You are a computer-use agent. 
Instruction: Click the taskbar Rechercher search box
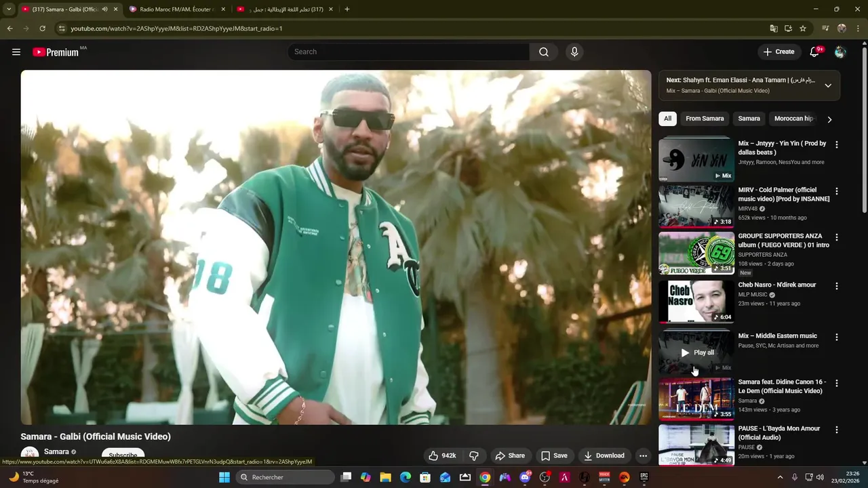[x=285, y=477]
